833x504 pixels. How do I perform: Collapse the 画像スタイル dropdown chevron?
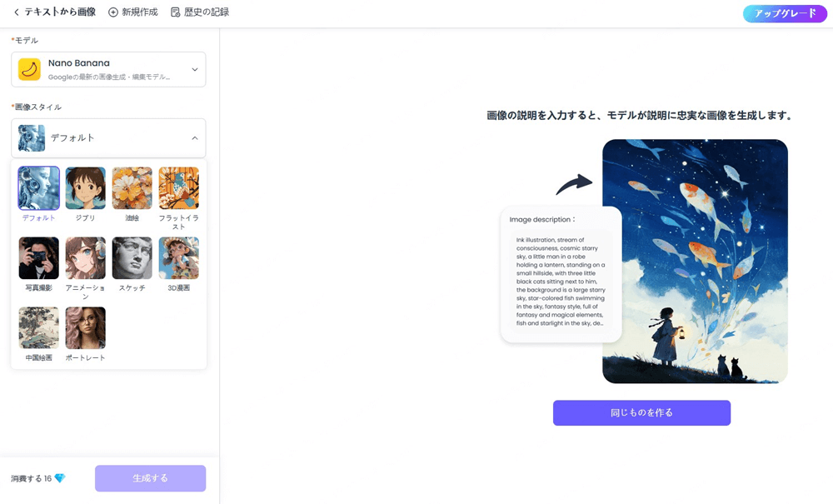pyautogui.click(x=195, y=138)
